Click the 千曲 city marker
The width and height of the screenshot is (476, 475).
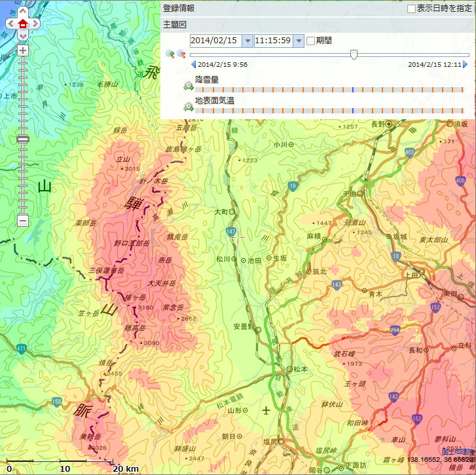click(x=360, y=193)
